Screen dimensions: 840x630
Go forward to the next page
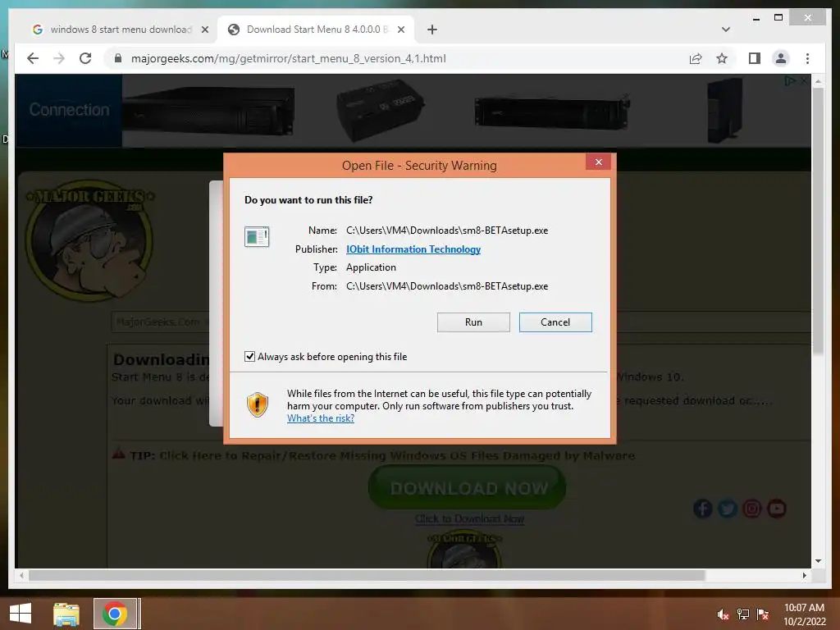(59, 58)
